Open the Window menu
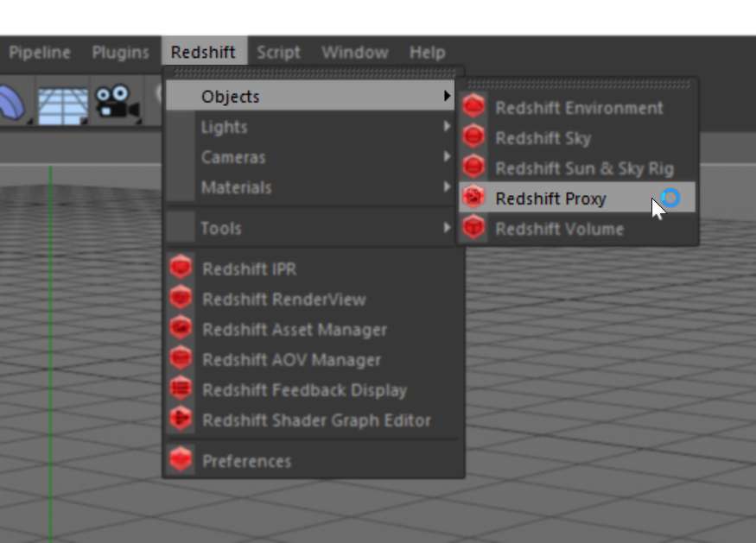 click(x=355, y=52)
